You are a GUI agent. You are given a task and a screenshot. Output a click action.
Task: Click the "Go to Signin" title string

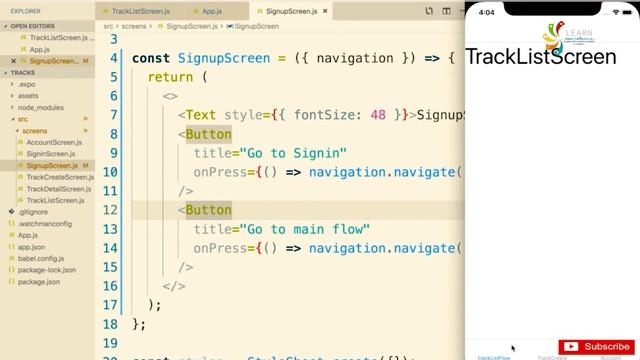tap(293, 153)
